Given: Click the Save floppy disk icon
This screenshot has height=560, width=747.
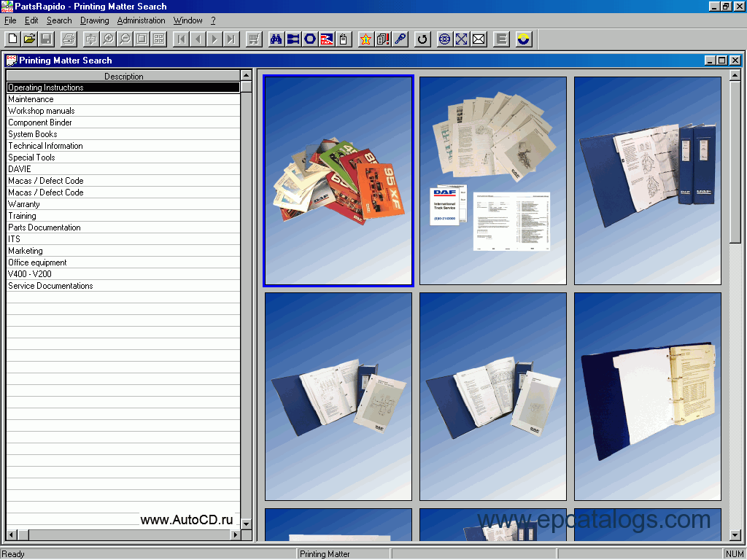Looking at the screenshot, I should (x=46, y=39).
